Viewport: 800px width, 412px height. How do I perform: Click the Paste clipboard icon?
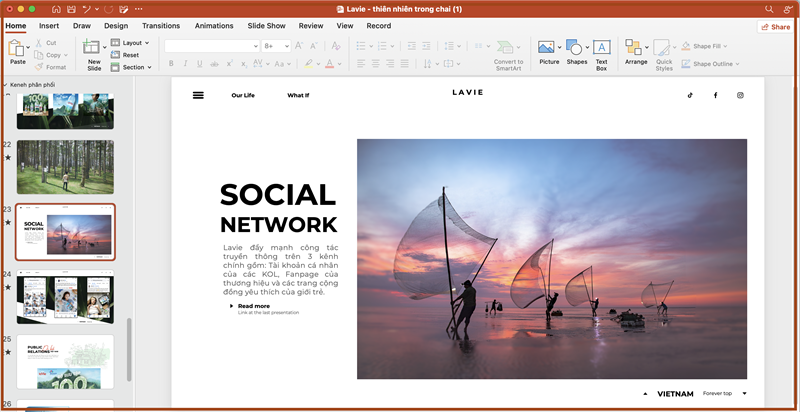coord(17,48)
